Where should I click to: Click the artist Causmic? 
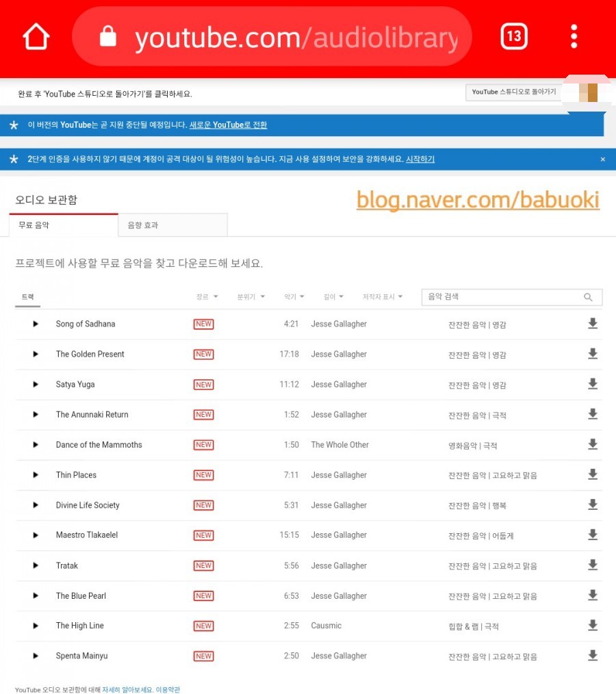pos(326,626)
